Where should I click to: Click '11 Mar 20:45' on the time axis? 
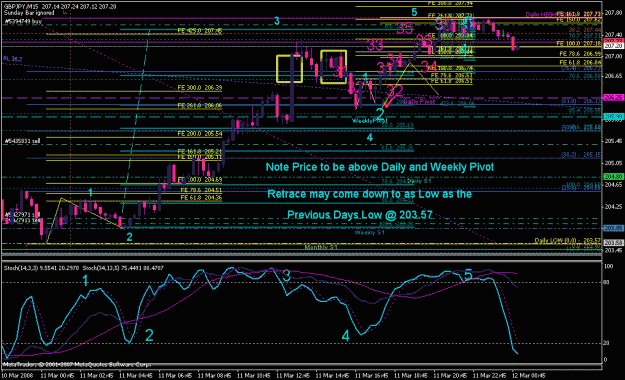coord(450,376)
